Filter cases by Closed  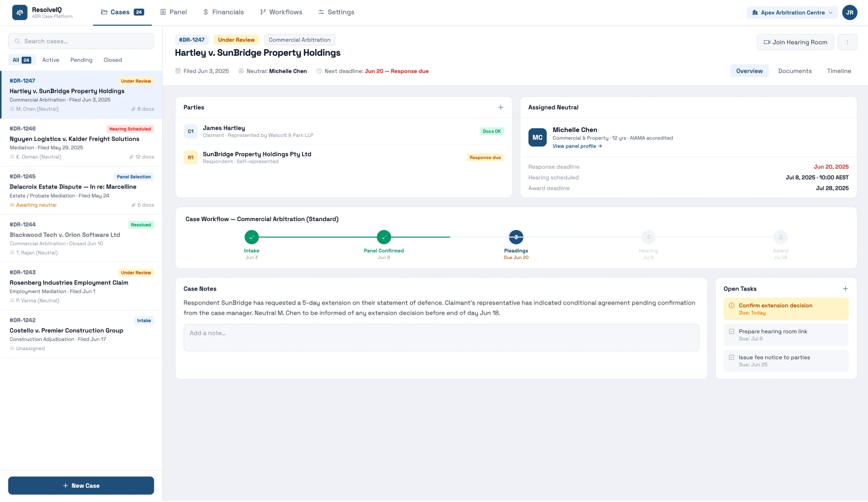(112, 60)
